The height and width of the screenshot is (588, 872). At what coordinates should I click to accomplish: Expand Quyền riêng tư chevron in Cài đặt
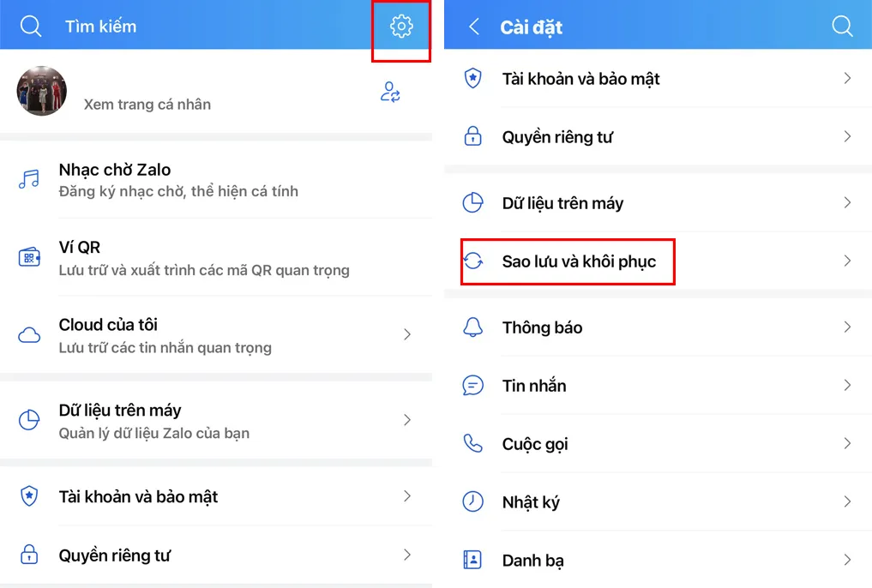(x=847, y=137)
